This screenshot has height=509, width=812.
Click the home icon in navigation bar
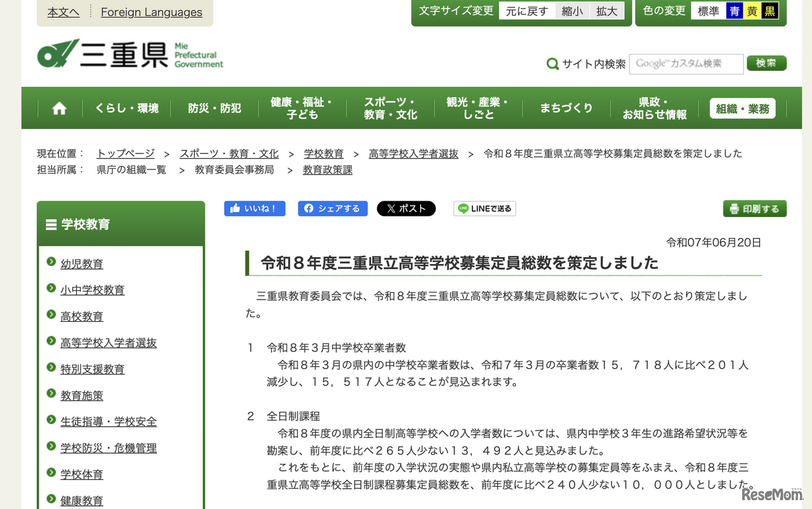[x=59, y=109]
